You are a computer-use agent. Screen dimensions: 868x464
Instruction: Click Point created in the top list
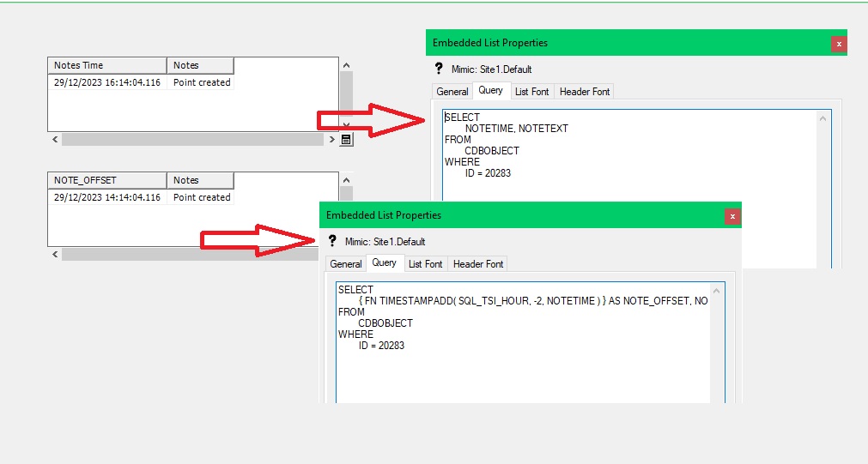[x=202, y=82]
